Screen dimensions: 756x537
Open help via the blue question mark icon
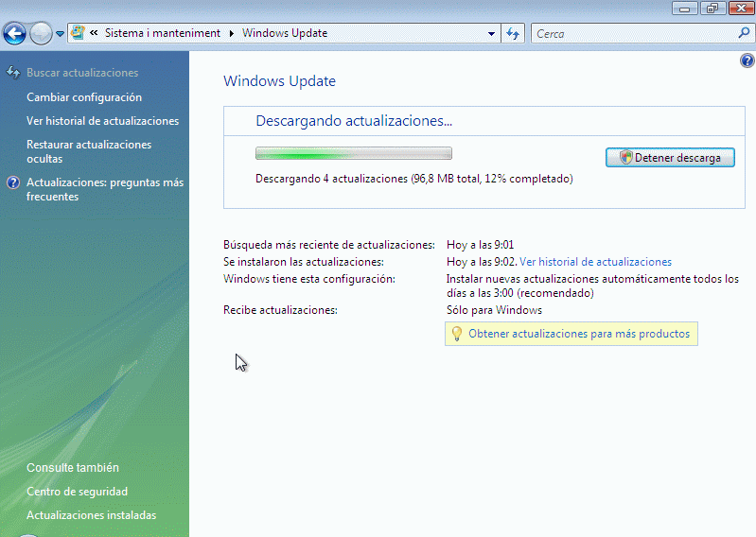747,61
